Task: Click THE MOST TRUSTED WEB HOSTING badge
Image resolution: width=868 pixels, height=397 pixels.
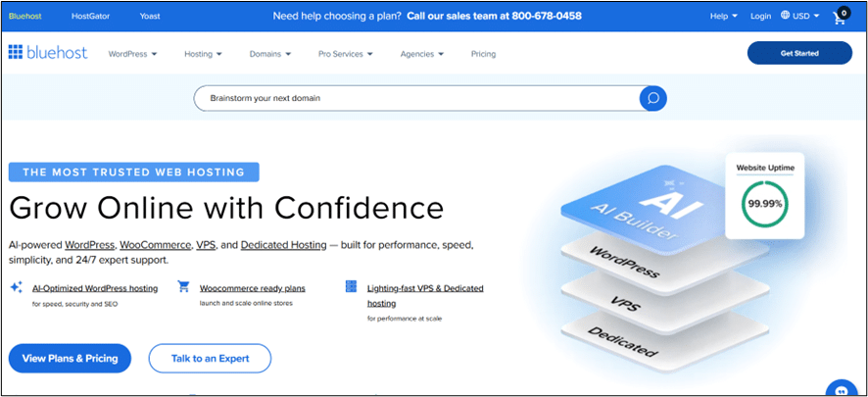Action: pos(134,173)
